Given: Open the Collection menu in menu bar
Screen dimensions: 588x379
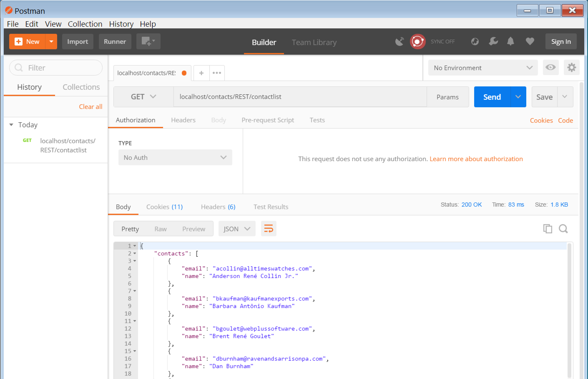Looking at the screenshot, I should coord(85,24).
